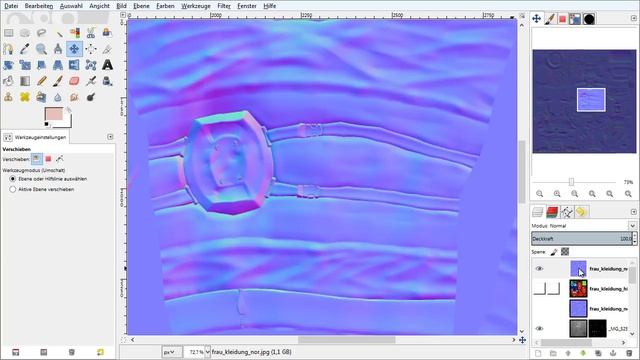Click the Deckkraft opacity slider
Image resolution: width=640 pixels, height=360 pixels.
click(x=582, y=239)
